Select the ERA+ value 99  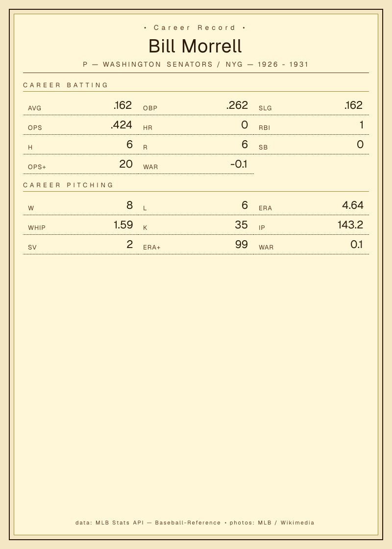coord(242,245)
